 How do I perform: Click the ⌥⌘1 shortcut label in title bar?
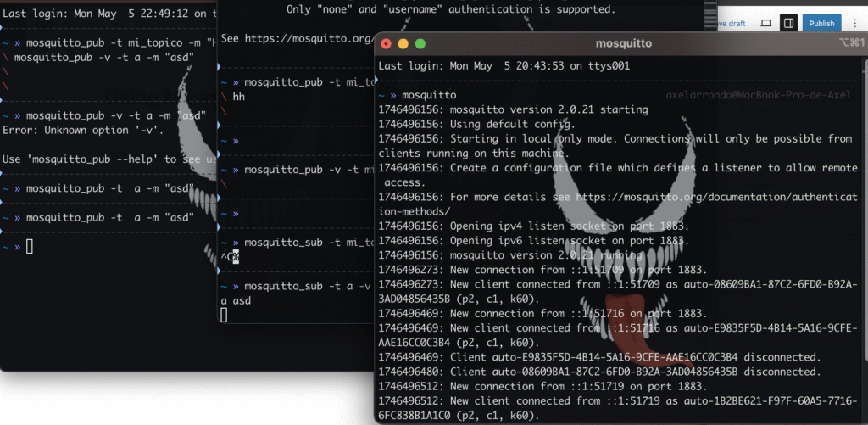[851, 42]
